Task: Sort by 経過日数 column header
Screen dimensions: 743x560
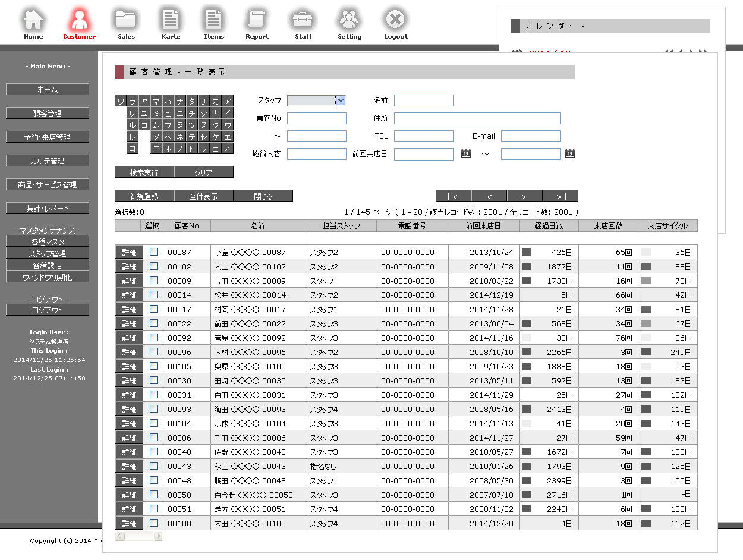Action: (549, 226)
